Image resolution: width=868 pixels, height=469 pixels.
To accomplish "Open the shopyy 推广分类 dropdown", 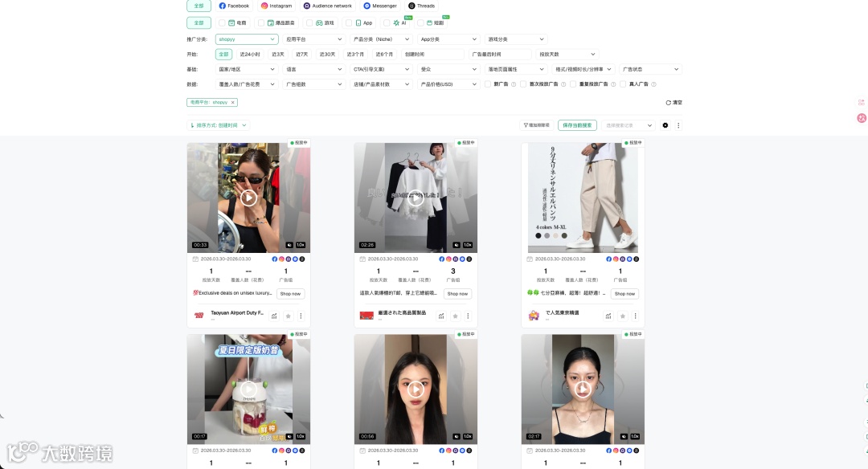I will tap(247, 39).
